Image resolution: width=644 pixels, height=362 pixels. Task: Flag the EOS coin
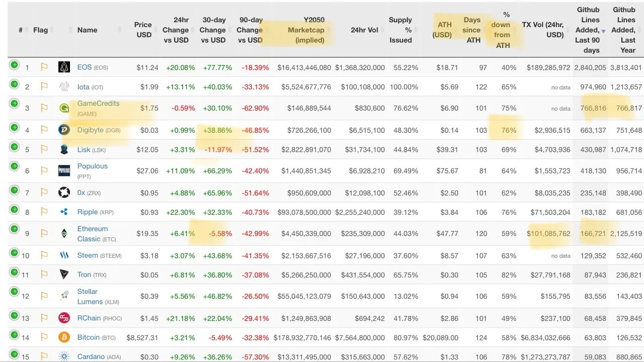tap(44, 67)
